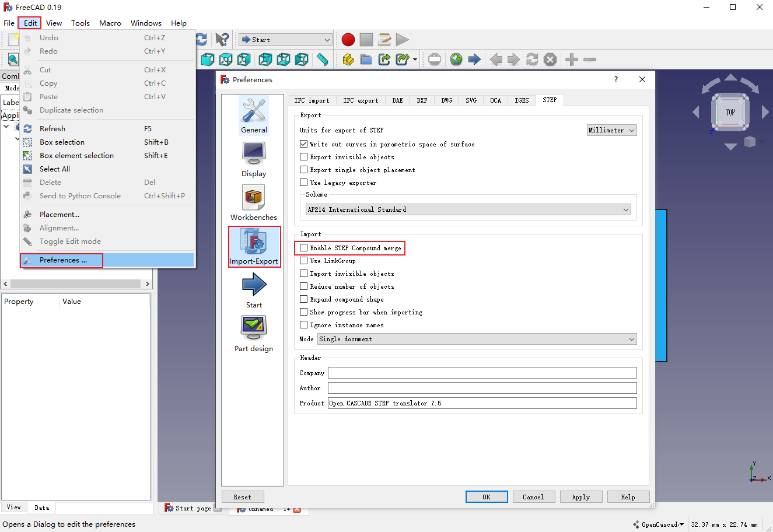Open the General preferences section

click(254, 116)
